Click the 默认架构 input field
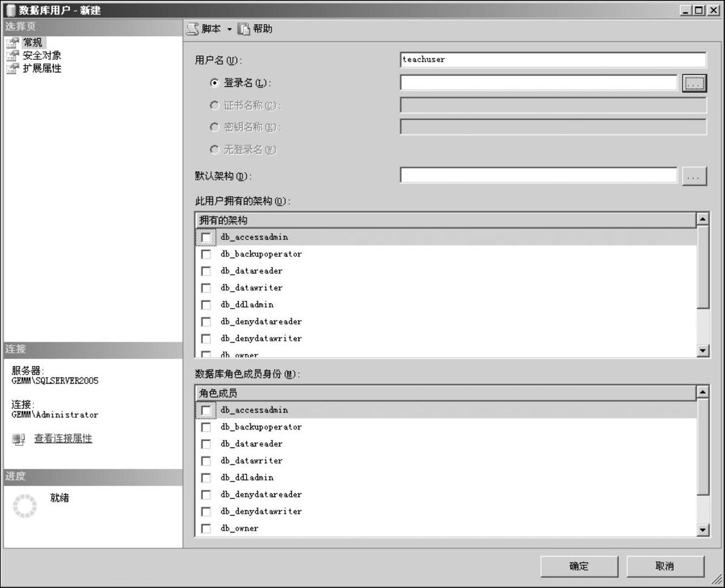This screenshot has height=588, width=725. coord(539,175)
